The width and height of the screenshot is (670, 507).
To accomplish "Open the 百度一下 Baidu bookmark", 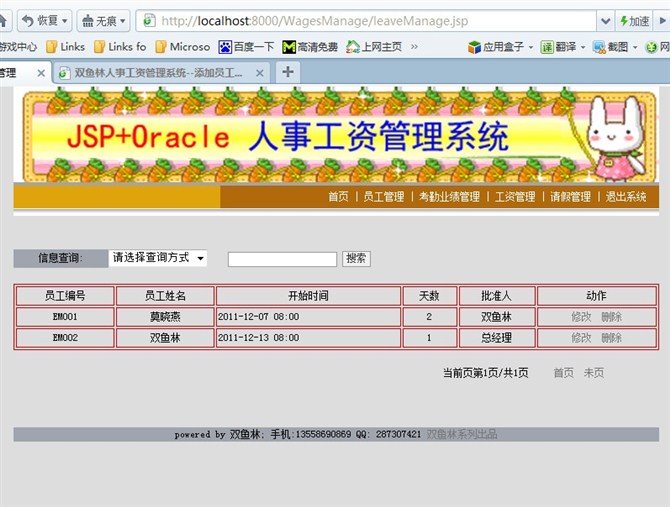I will tap(246, 47).
